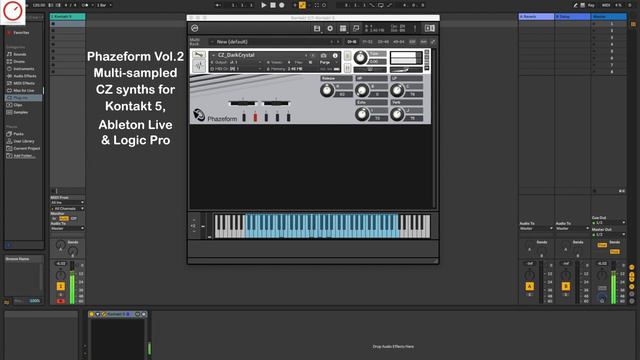This screenshot has height=360, width=640.
Task: Toggle the red arm record button on Kontakt track
Action: 60,301
